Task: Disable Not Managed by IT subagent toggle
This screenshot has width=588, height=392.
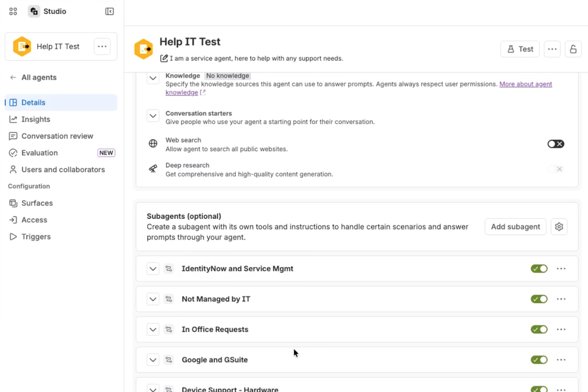Action: click(x=539, y=299)
